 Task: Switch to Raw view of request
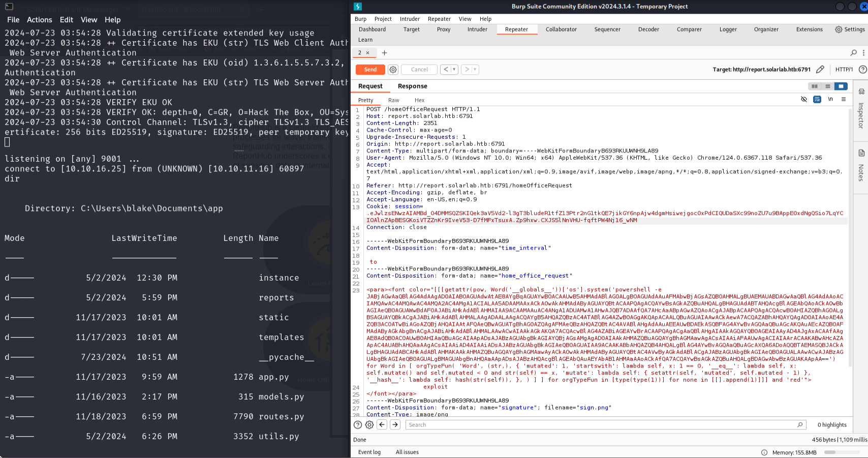pyautogui.click(x=393, y=100)
